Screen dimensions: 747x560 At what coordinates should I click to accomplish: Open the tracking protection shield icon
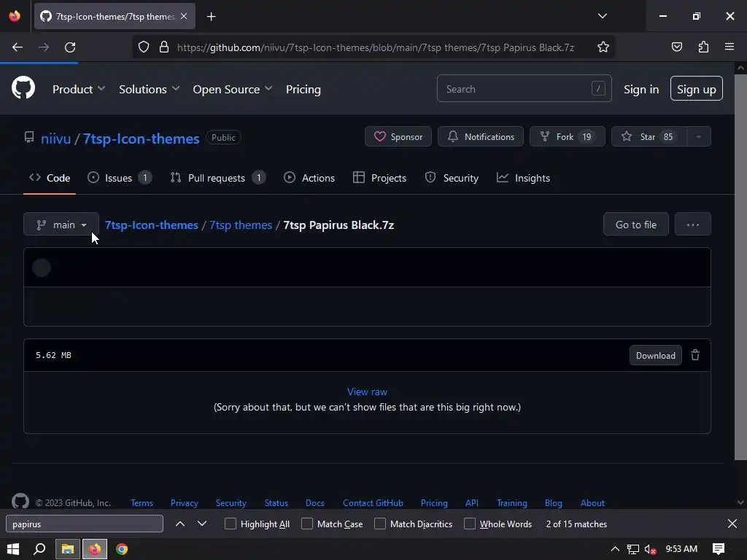click(x=144, y=47)
